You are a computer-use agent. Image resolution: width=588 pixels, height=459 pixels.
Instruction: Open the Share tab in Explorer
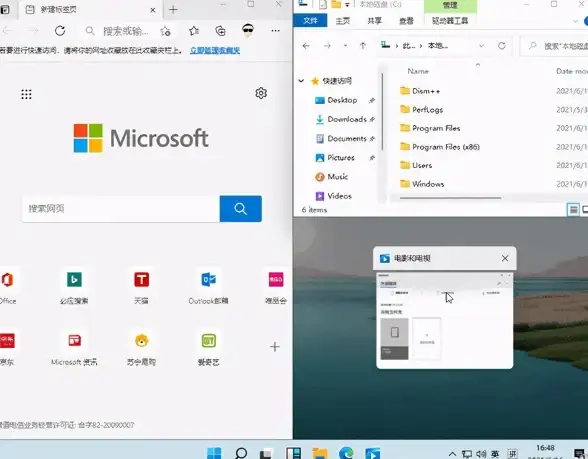coord(374,21)
